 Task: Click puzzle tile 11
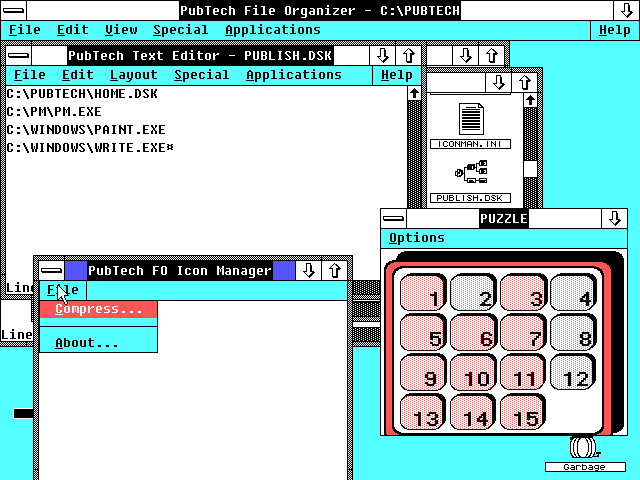[523, 372]
